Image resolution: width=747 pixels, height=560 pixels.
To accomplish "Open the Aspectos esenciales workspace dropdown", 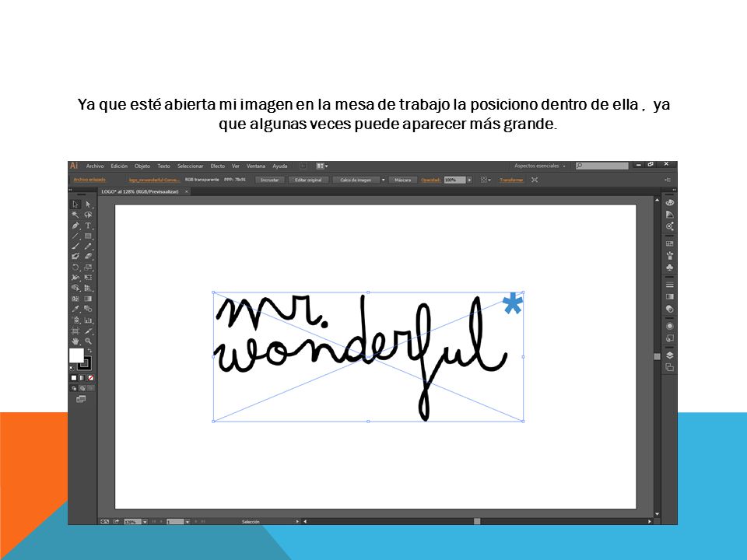I will coord(540,166).
